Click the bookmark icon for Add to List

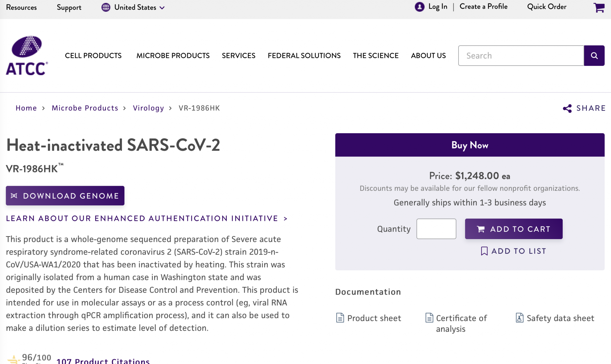point(484,251)
